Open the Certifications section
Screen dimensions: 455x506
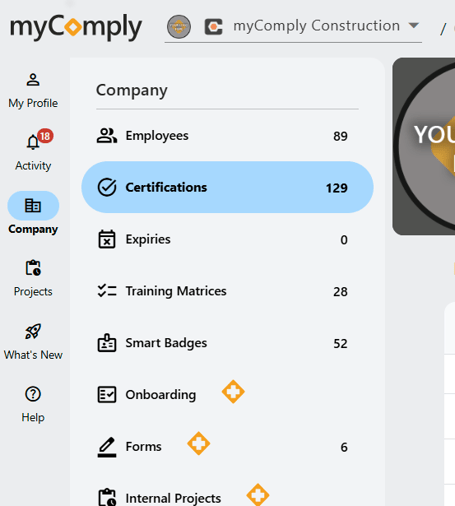point(227,187)
